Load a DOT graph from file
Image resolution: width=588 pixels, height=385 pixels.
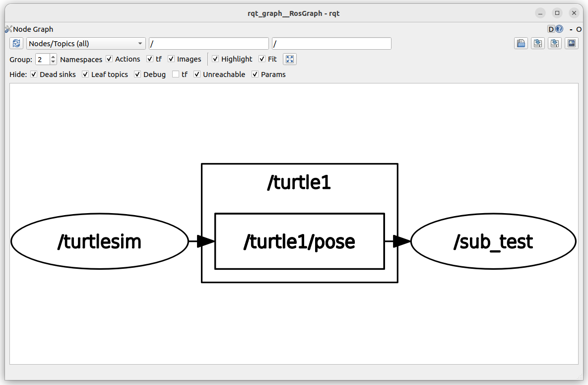pos(521,44)
